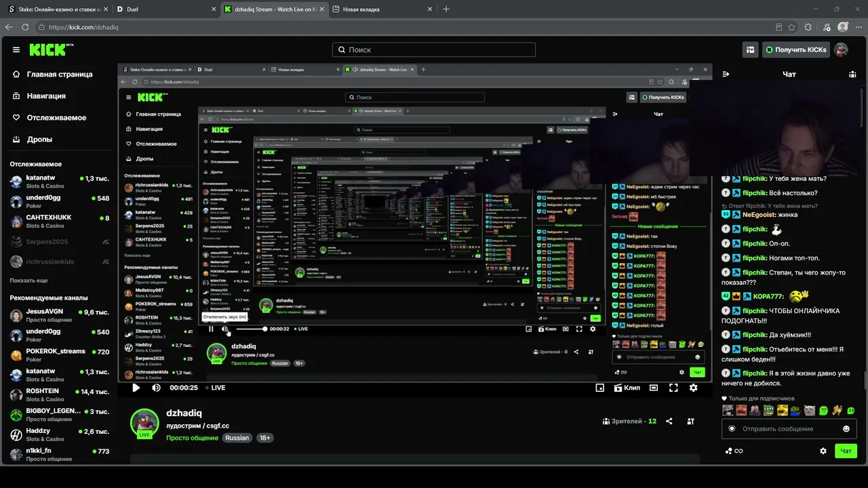This screenshot has width=868, height=488.
Task: Open offline channel Serpens2025
Action: [x=60, y=241]
